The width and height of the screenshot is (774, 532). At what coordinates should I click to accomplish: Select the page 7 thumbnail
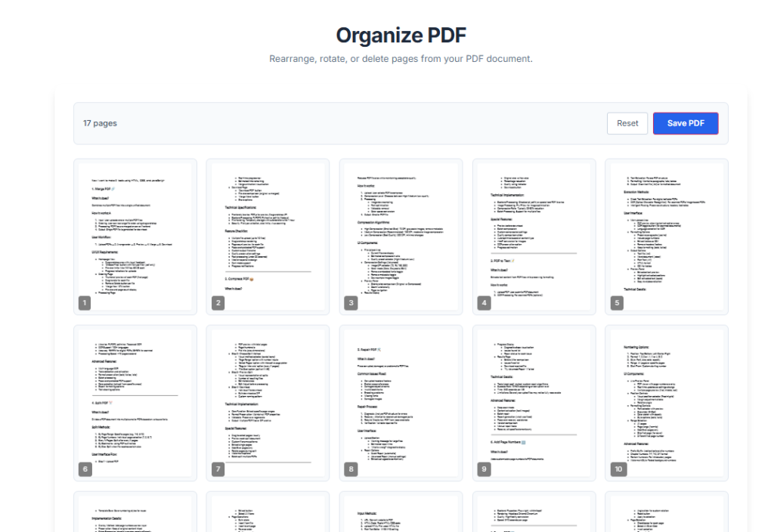(x=268, y=402)
